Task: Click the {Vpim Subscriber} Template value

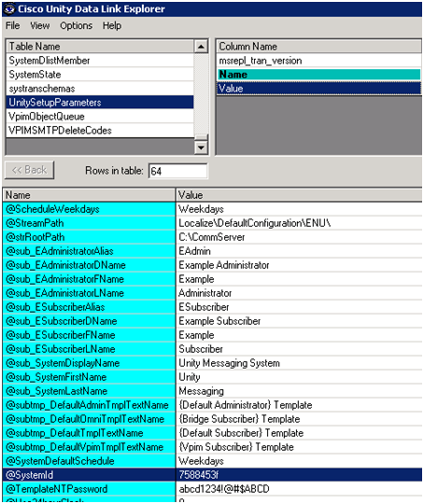Action: pyautogui.click(x=299, y=447)
